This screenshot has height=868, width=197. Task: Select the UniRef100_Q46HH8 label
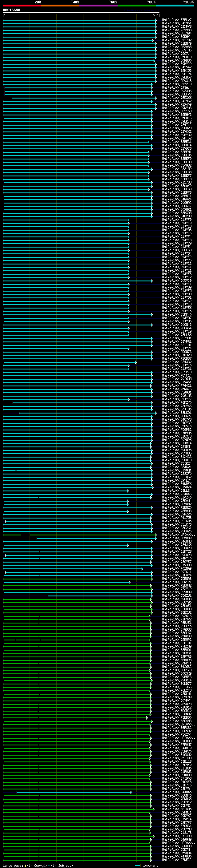176,542
